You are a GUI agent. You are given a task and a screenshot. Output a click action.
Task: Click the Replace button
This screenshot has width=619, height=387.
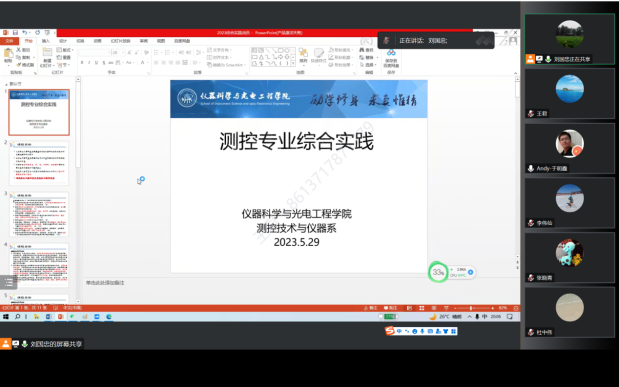pyautogui.click(x=368, y=58)
